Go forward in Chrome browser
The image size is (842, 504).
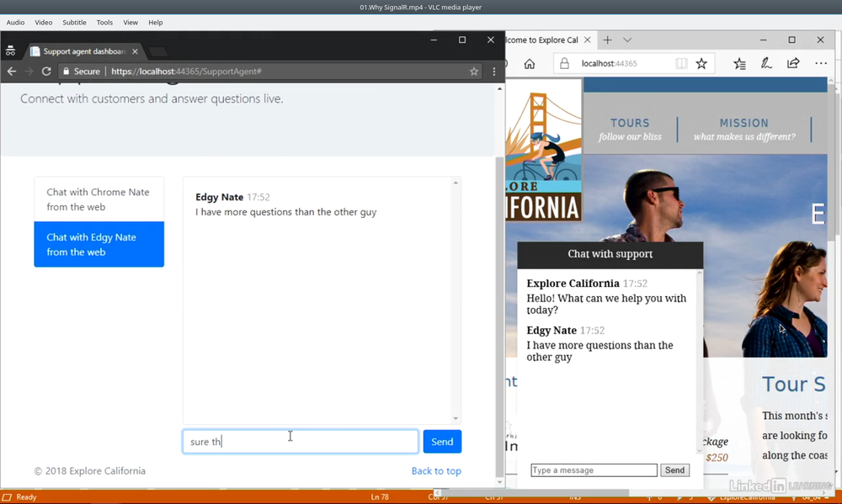coord(29,72)
